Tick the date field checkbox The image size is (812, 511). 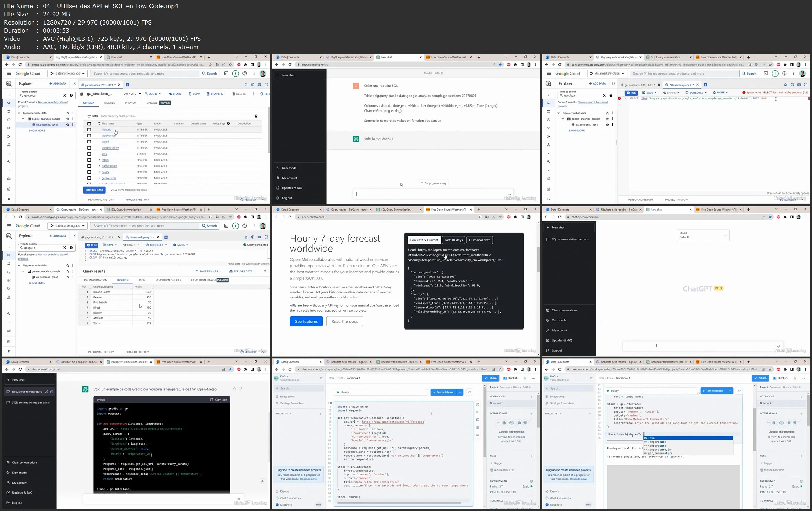tap(89, 154)
